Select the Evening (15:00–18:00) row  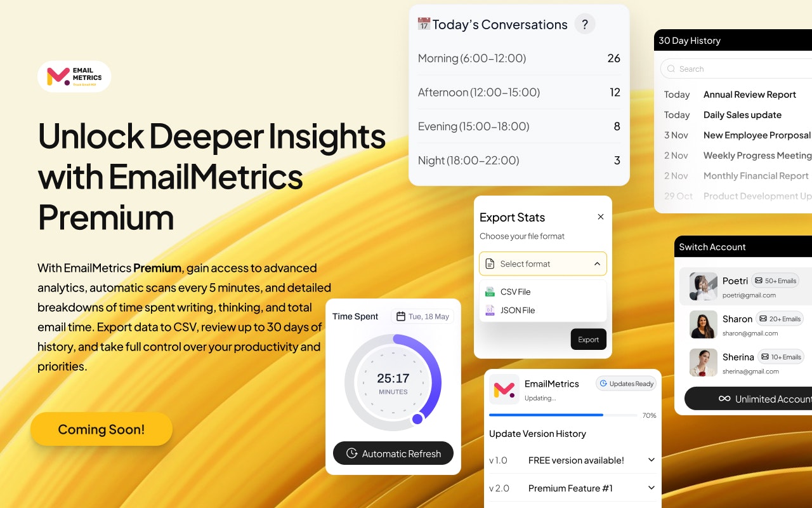[x=519, y=126]
